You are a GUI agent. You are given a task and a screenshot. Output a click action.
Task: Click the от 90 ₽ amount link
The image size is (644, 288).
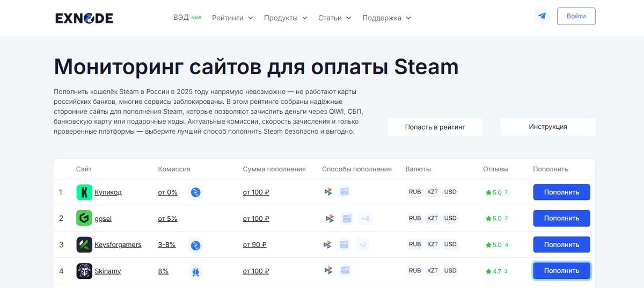(254, 245)
